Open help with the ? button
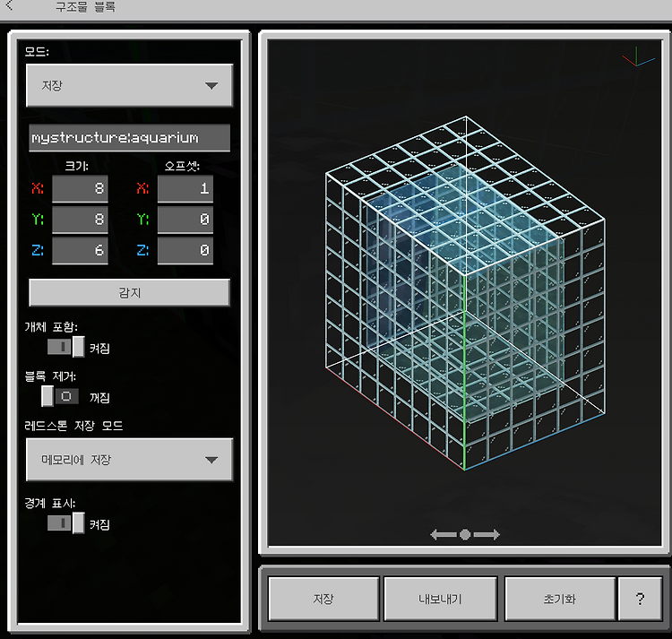672x639 pixels. pyautogui.click(x=641, y=599)
